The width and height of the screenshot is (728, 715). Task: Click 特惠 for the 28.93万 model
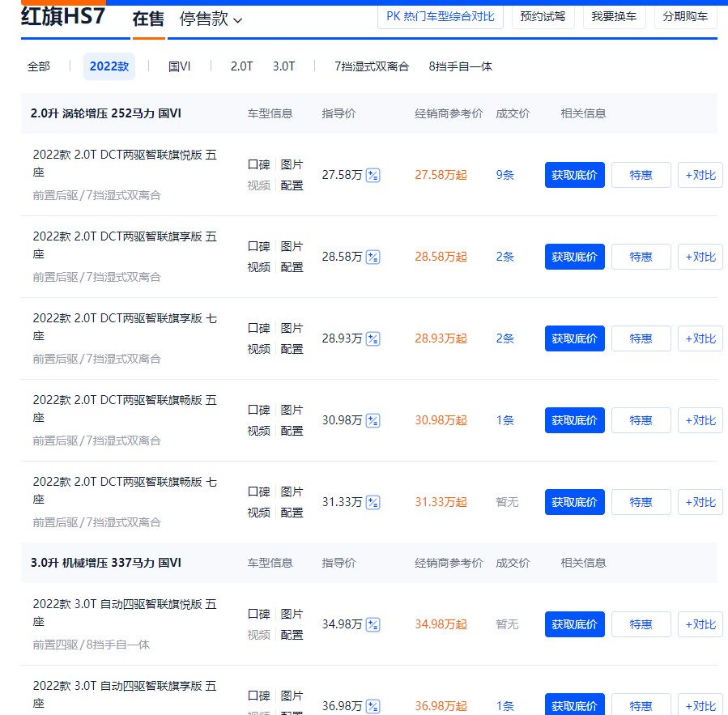pos(641,338)
